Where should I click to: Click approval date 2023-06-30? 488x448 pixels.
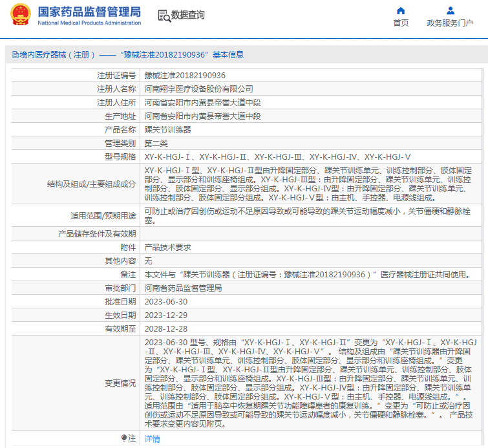166,302
